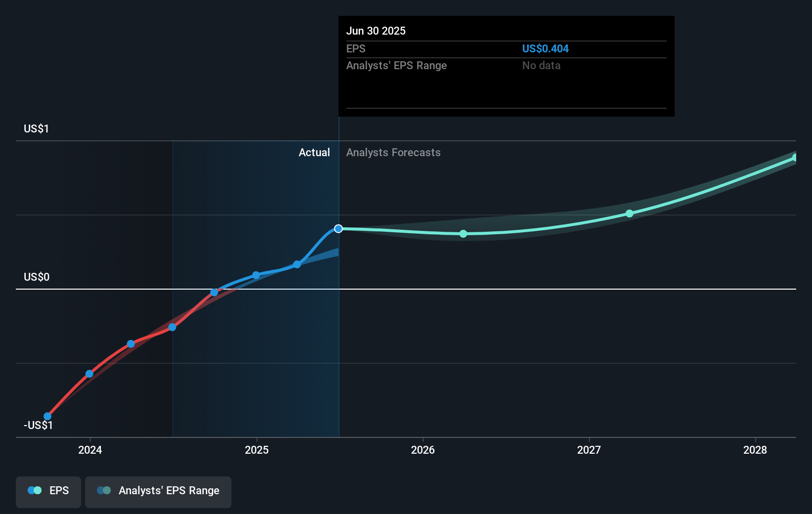Click the US$0.404 EPS value link

545,48
